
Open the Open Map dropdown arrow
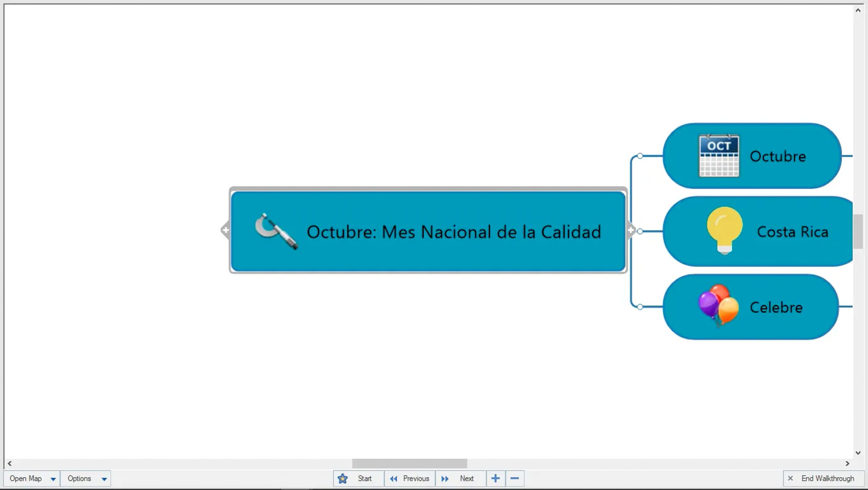53,479
